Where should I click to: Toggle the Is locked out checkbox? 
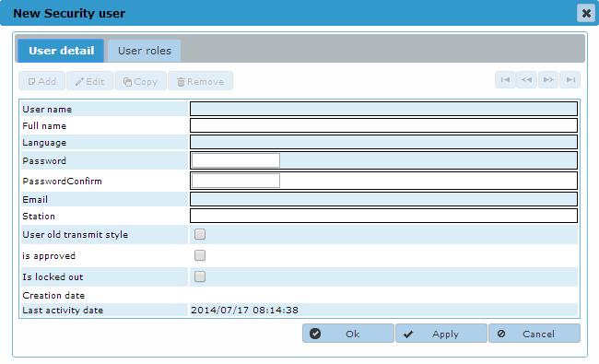tap(200, 276)
